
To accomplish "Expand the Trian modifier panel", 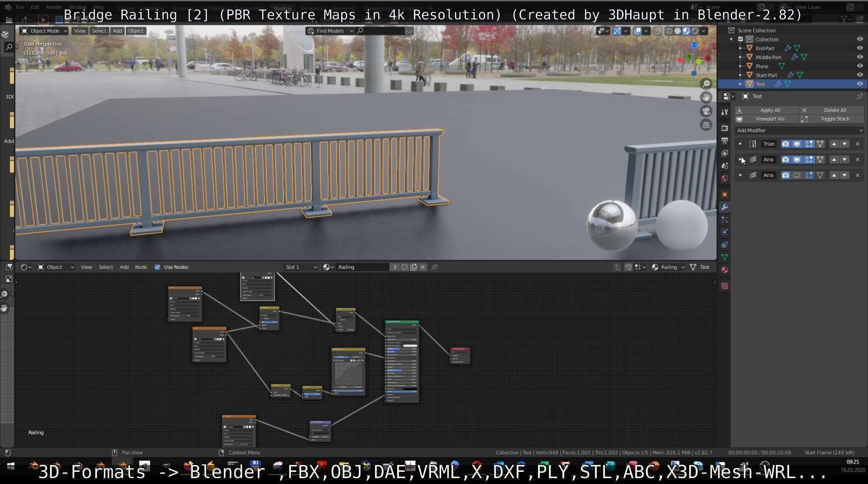I will coord(740,144).
